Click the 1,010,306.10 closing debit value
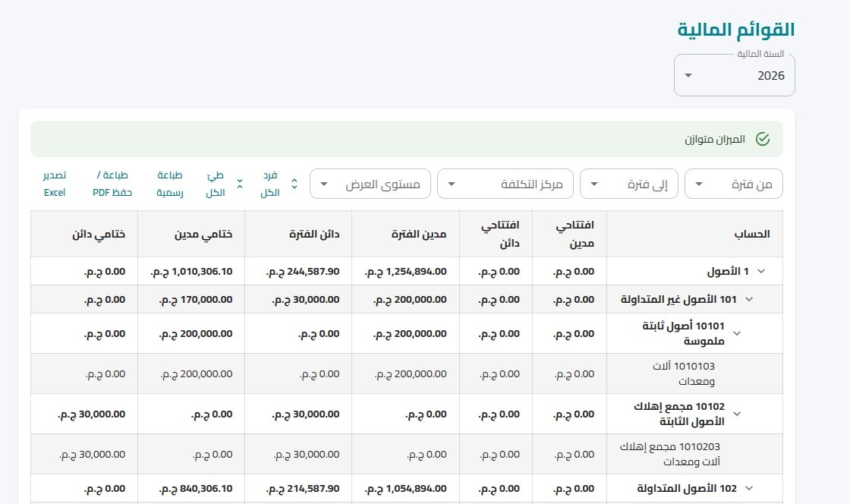Image resolution: width=850 pixels, height=504 pixels. (191, 272)
